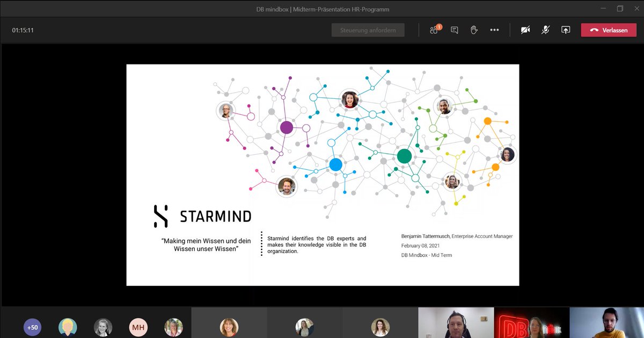The width and height of the screenshot is (644, 338).
Task: Click slide text 'February 08, 2021'
Action: coord(421,246)
